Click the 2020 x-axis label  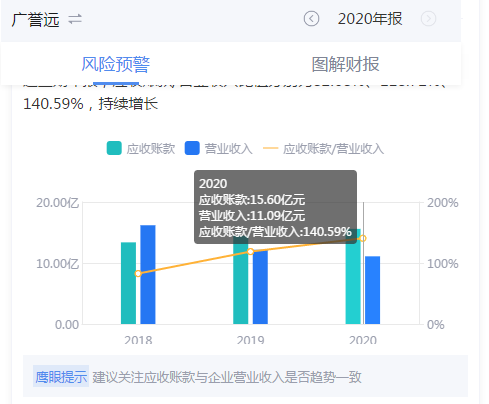pos(363,340)
